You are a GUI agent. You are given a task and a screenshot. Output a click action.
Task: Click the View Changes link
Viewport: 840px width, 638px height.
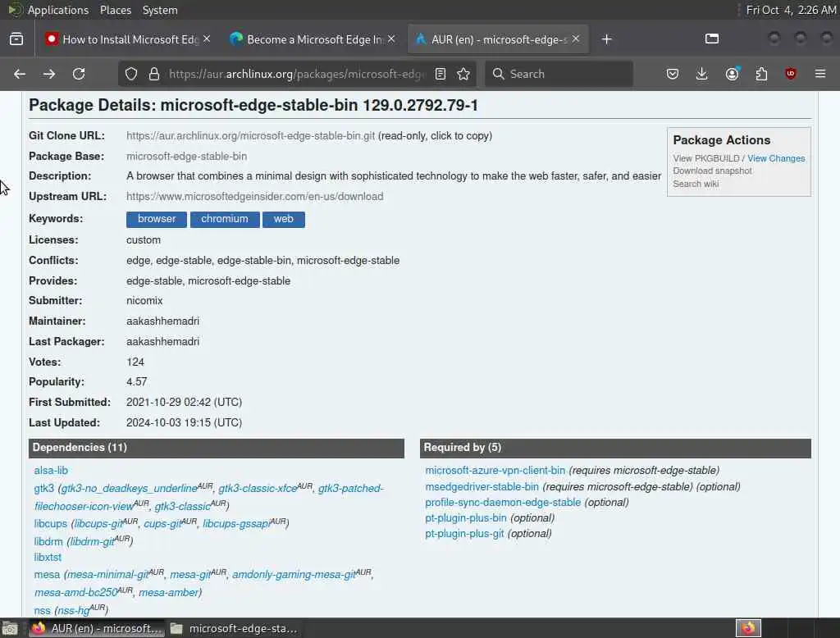pos(776,158)
